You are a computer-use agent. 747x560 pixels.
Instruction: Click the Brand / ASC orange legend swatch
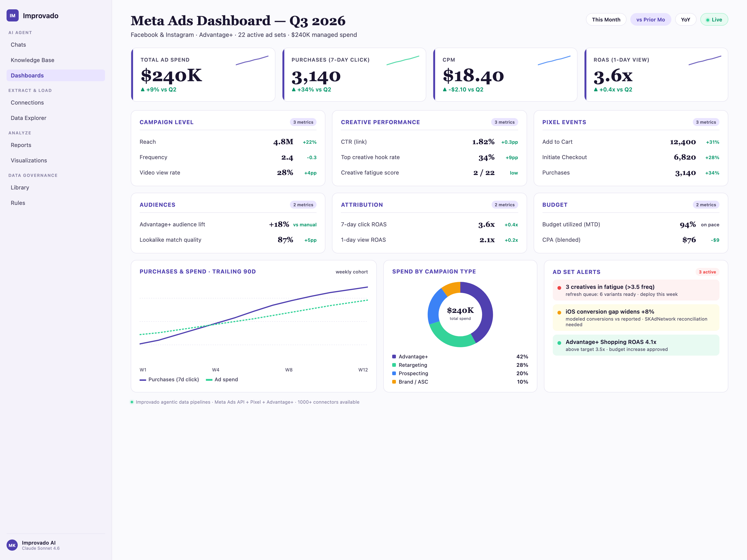point(394,382)
